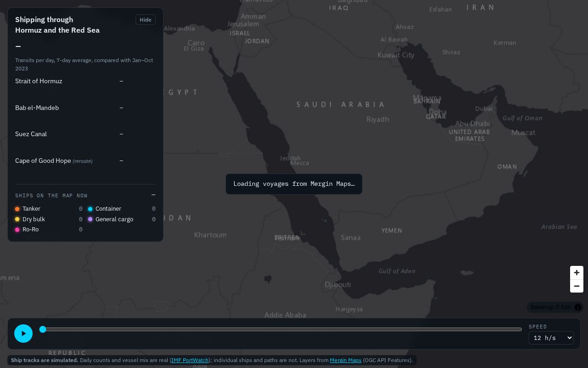The image size is (588, 368).
Task: Click the timeline slider handle
Action: point(43,329)
